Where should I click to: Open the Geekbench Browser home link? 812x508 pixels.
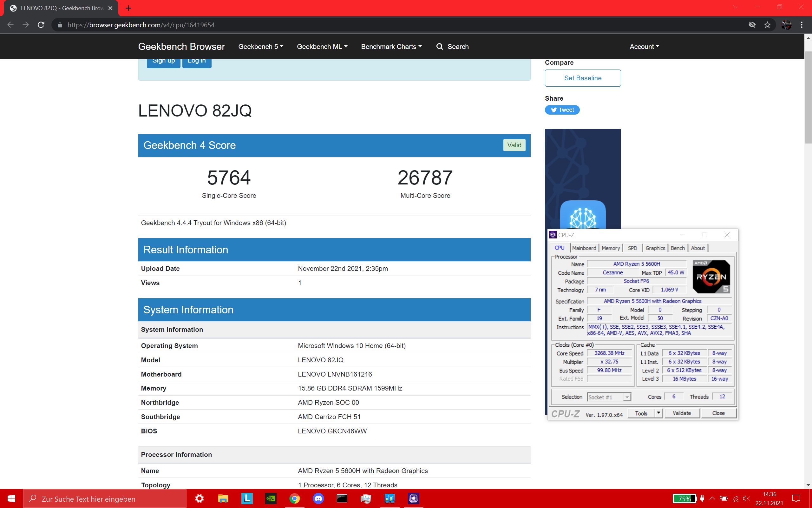click(x=181, y=47)
